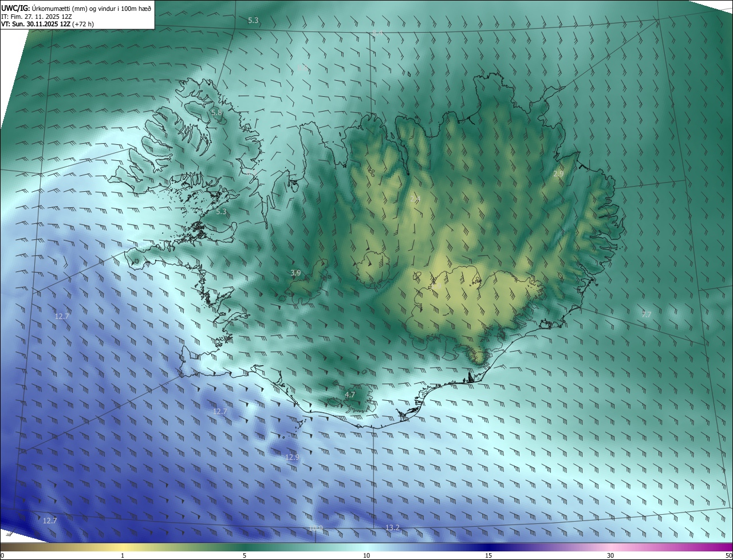Click the 3.9 value in west Iceland

(295, 273)
